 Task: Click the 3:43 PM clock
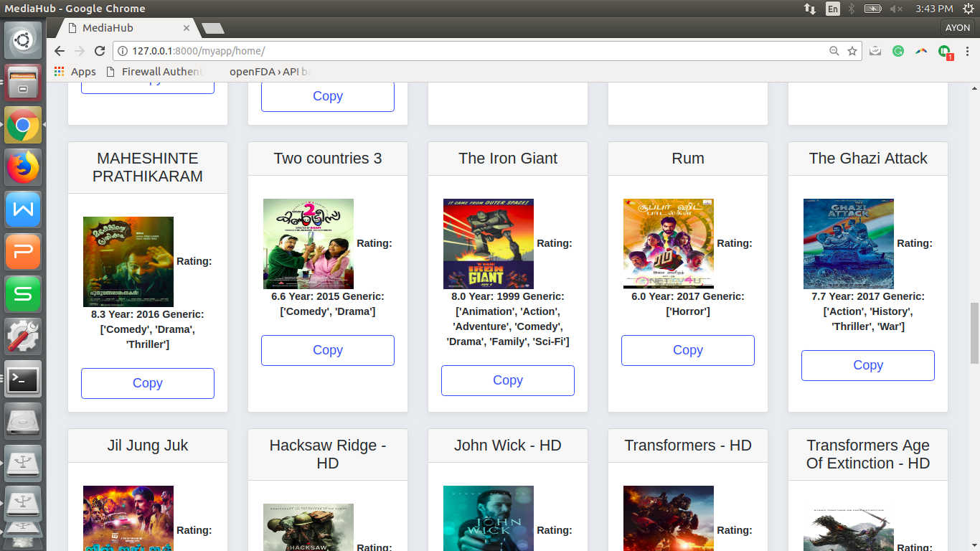pos(934,9)
